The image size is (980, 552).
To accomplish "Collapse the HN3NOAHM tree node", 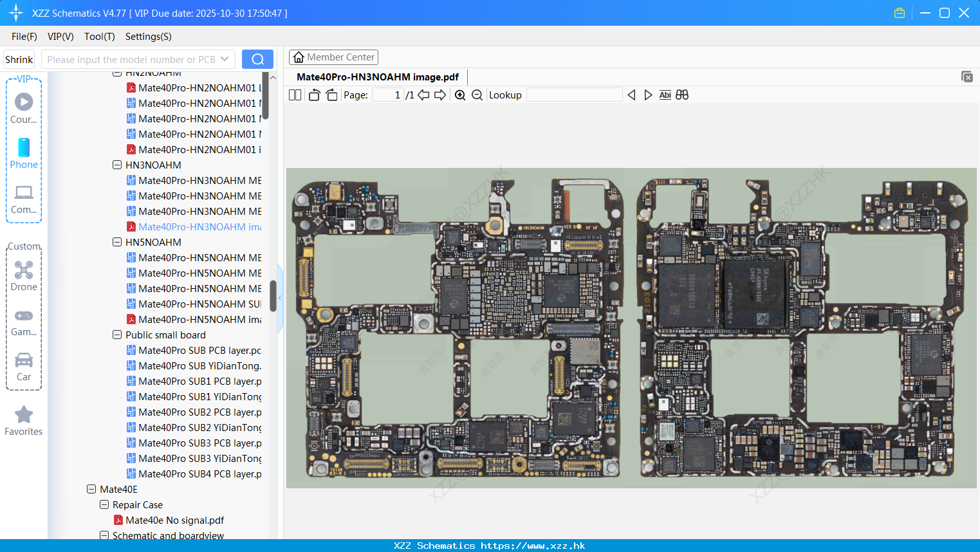I will point(117,165).
